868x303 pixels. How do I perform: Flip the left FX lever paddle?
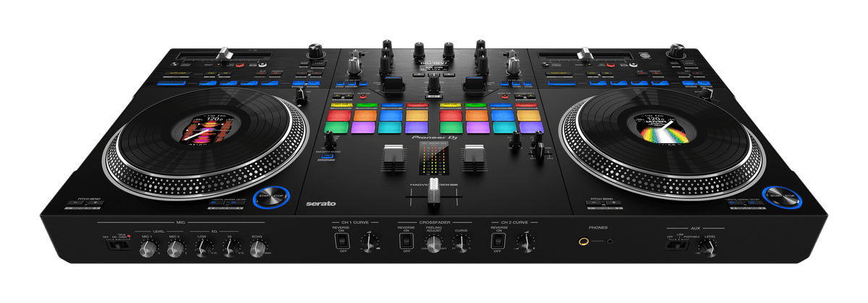(x=394, y=85)
